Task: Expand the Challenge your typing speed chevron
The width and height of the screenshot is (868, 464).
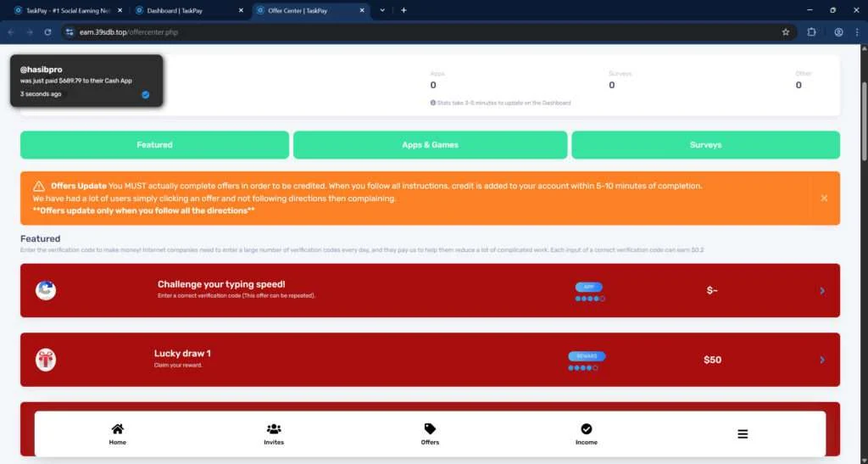Action: pos(822,291)
